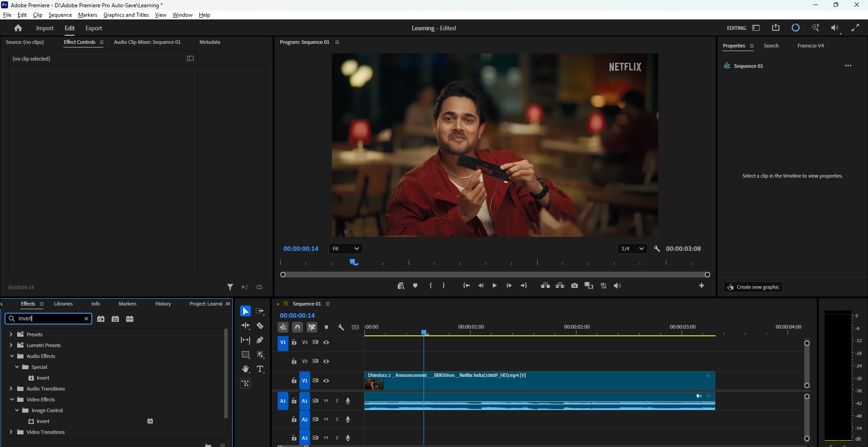This screenshot has height=447, width=868.
Task: Select the Pen tool
Action: click(x=260, y=340)
